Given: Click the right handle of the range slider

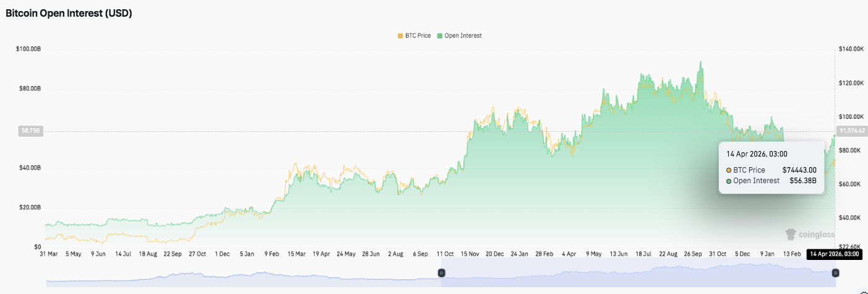Looking at the screenshot, I should [x=835, y=272].
